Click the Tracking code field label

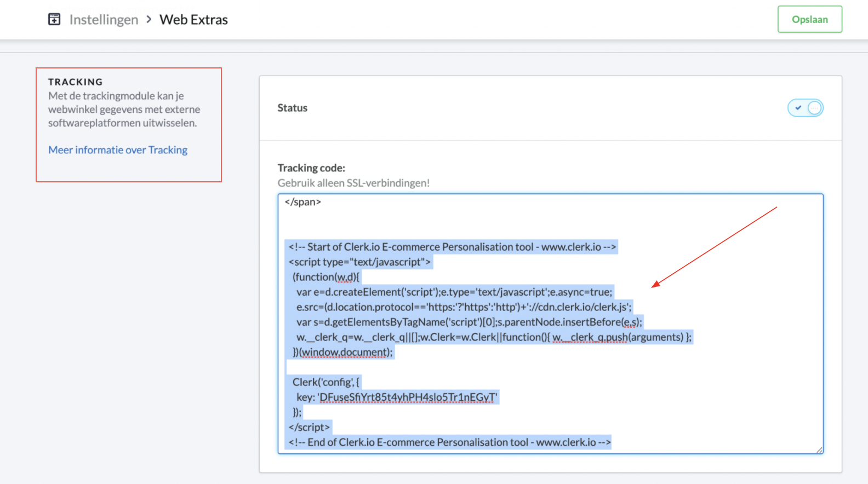coord(311,168)
